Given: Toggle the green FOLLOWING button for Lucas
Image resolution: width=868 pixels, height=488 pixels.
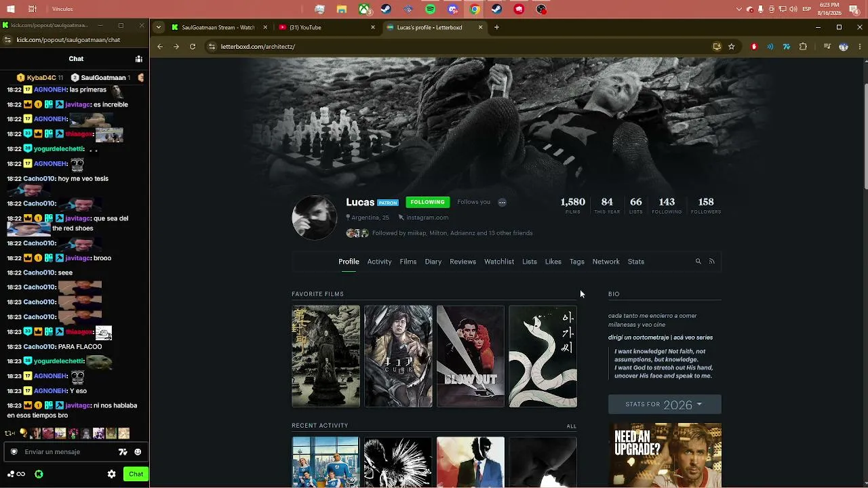Looking at the screenshot, I should [x=427, y=202].
